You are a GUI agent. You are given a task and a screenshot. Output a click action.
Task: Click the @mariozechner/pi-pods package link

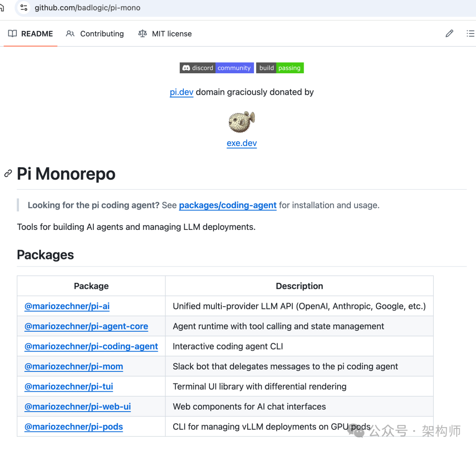[73, 426]
